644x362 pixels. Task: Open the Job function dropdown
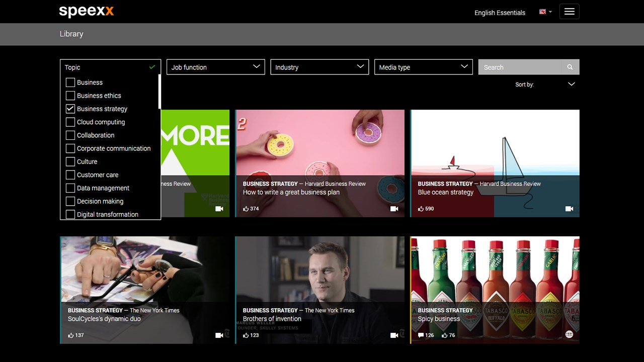(215, 67)
